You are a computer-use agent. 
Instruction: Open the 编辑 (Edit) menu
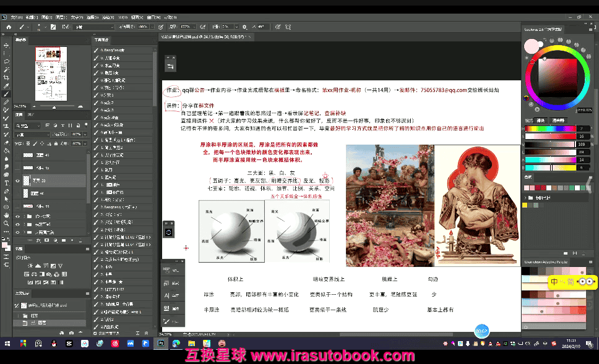(32, 17)
